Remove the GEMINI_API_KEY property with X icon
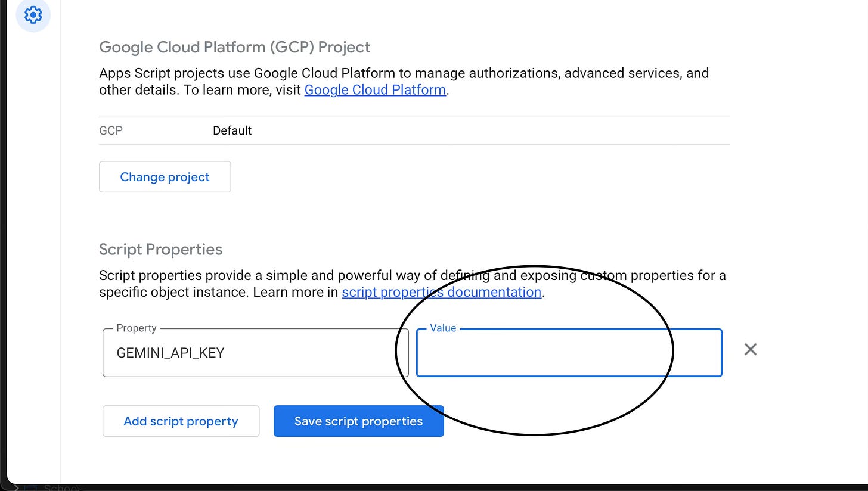The width and height of the screenshot is (868, 491). (x=751, y=349)
